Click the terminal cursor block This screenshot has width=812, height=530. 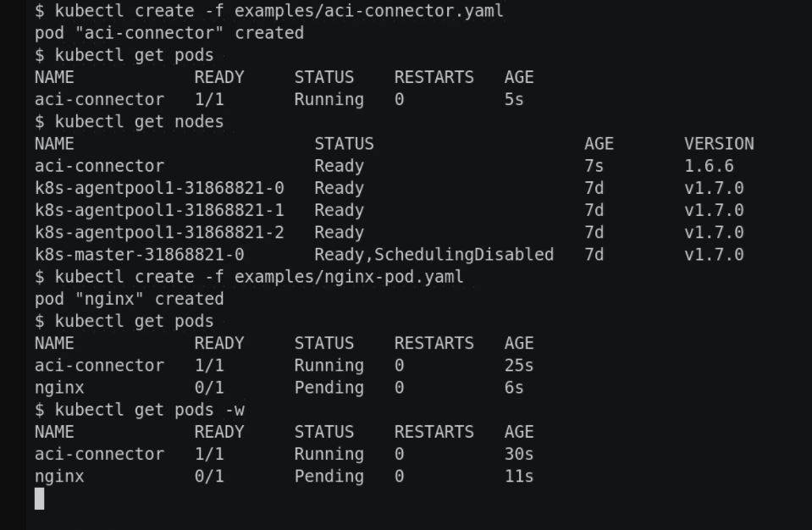[39, 499]
